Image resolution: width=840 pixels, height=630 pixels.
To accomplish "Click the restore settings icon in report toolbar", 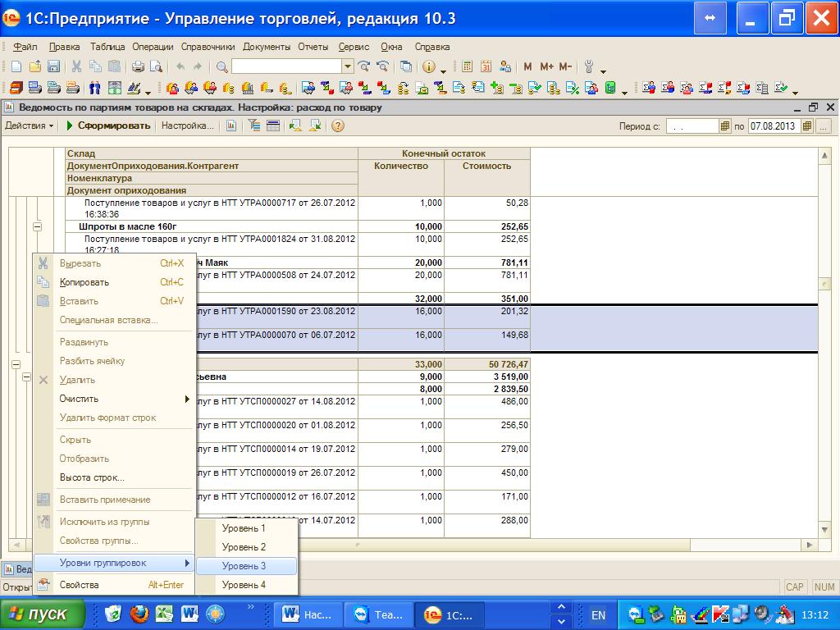I will click(295, 126).
